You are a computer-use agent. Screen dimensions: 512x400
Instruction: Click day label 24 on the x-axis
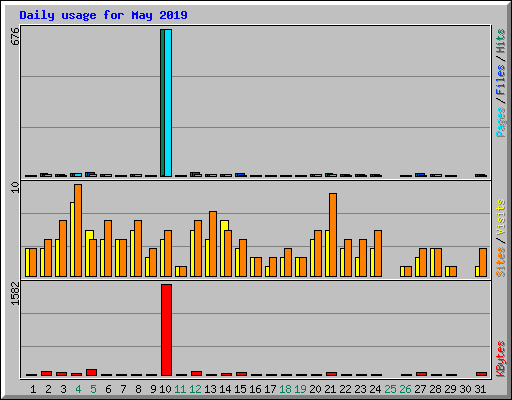375,389
